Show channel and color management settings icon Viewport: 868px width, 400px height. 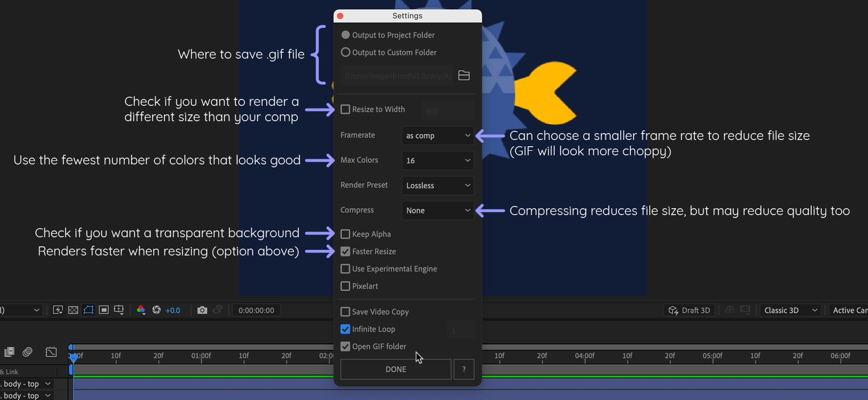point(140,310)
